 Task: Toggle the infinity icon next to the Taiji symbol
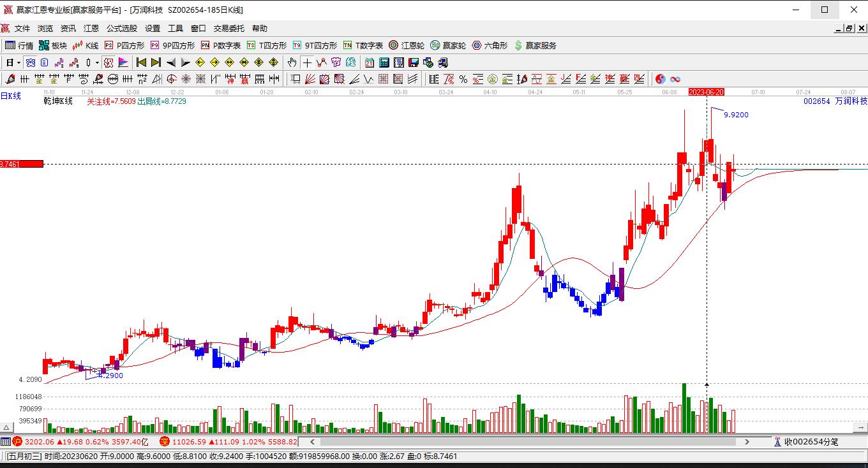tap(675, 79)
